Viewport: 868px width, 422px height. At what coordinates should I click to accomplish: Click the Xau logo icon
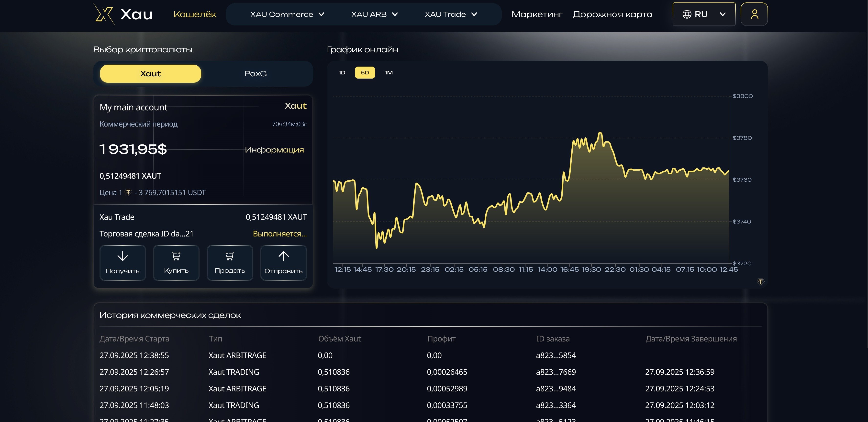[x=104, y=14]
